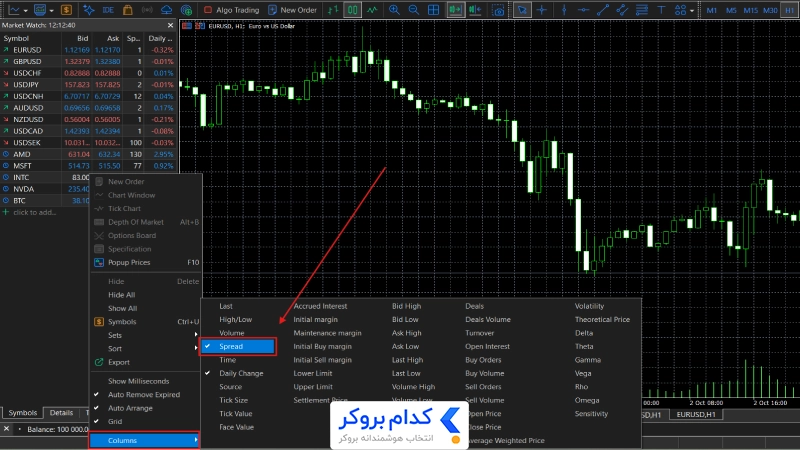
Task: Switch to Market Watch Symbols tab
Action: pos(22,413)
